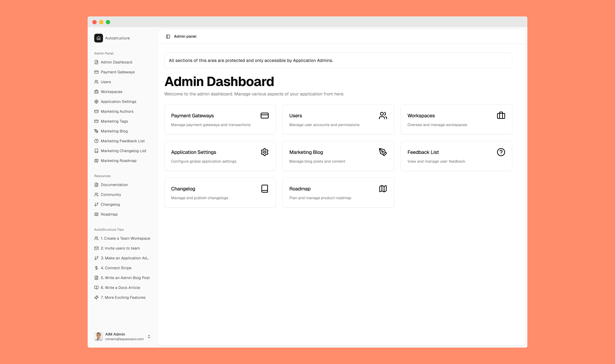615x364 pixels.
Task: Select Marketing Authors in sidebar
Action: (x=117, y=111)
